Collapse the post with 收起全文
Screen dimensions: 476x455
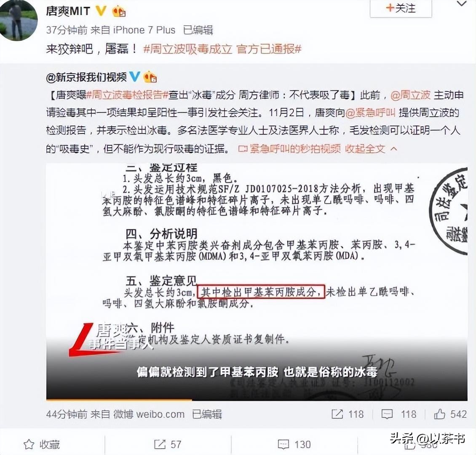(x=371, y=149)
